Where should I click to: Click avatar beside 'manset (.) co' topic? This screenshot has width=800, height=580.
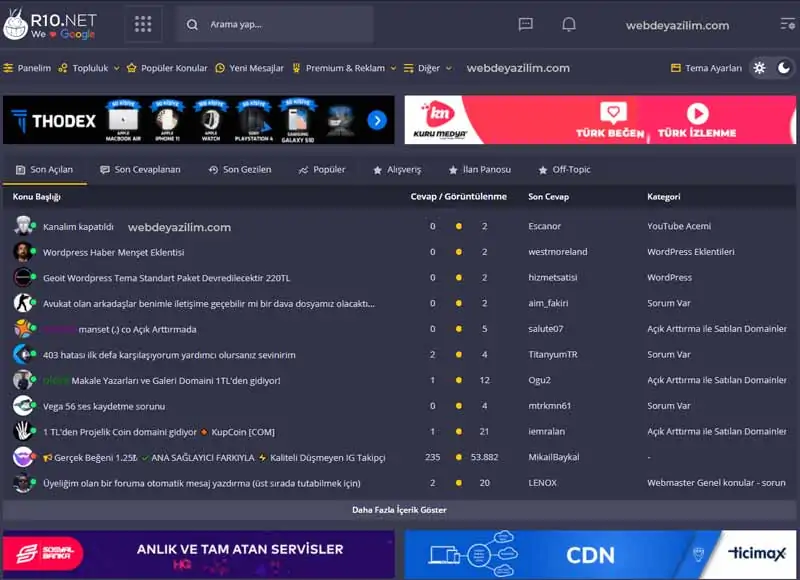(x=23, y=329)
